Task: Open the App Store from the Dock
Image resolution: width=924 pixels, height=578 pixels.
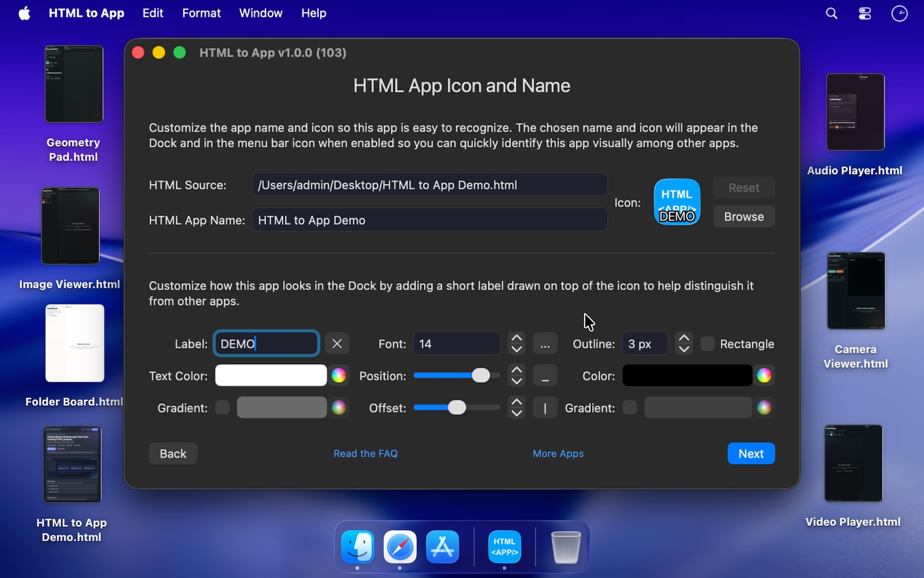Action: pyautogui.click(x=442, y=547)
